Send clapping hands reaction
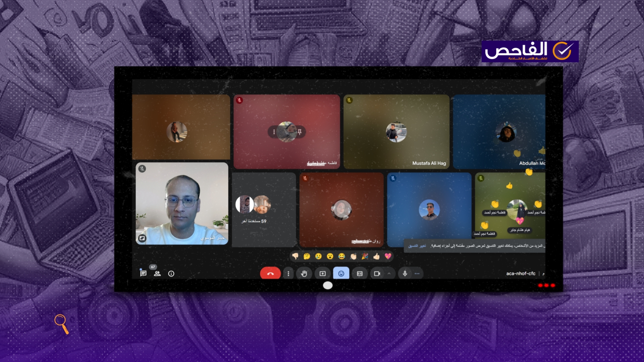Viewport: 644px width, 362px height. (354, 256)
